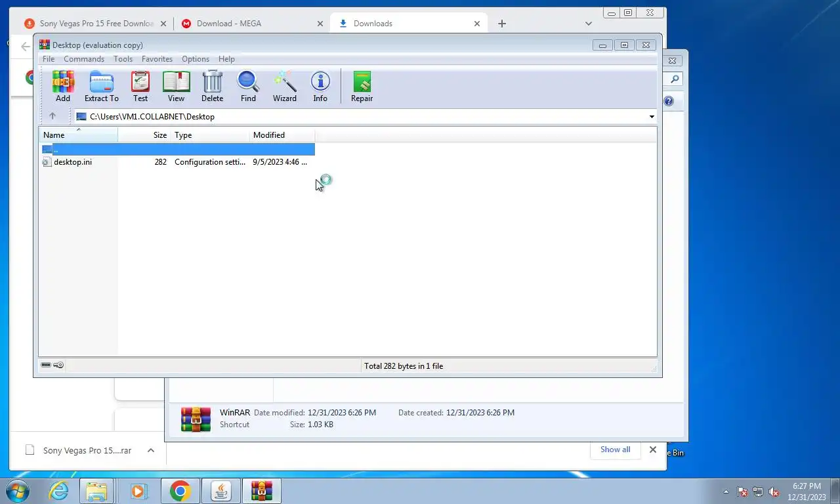Viewport: 840px width, 504px height.
Task: Click the Explorer search magnifier icon
Action: [x=674, y=79]
